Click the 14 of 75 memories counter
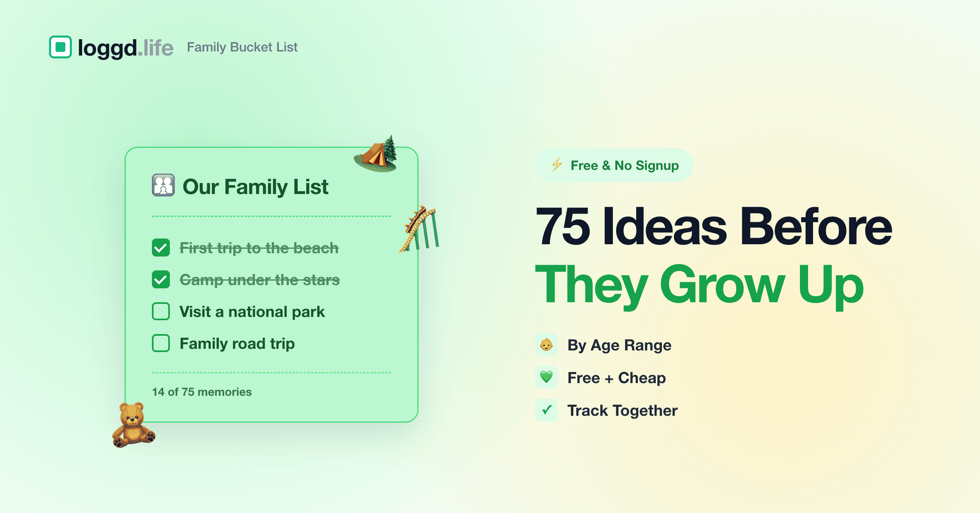The width and height of the screenshot is (980, 513). coord(202,392)
